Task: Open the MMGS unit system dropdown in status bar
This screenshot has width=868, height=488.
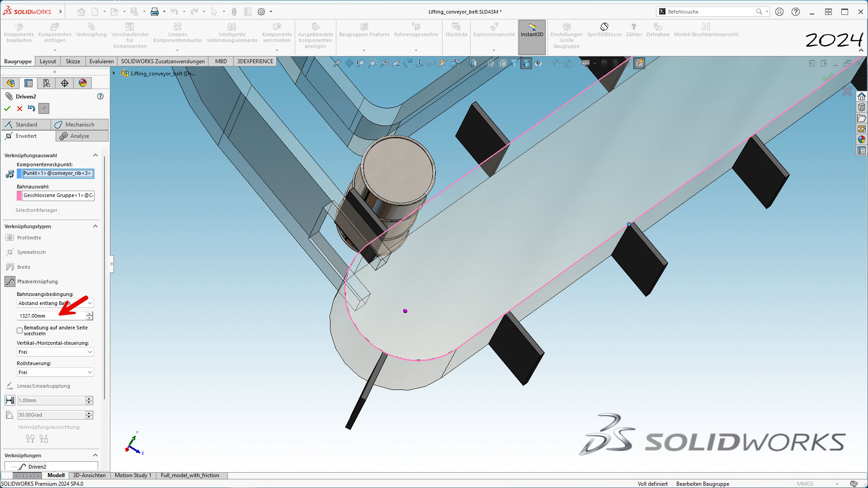Action: 817,484
